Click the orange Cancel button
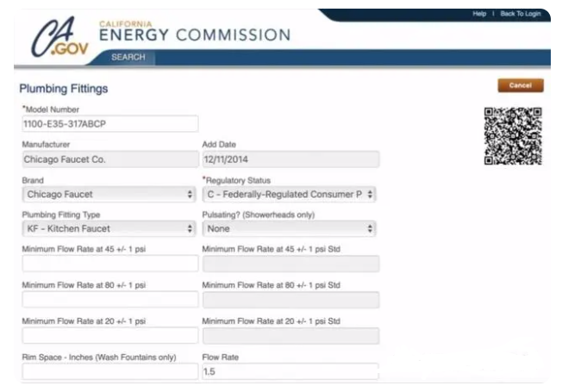The width and height of the screenshot is (562, 392). [x=521, y=85]
